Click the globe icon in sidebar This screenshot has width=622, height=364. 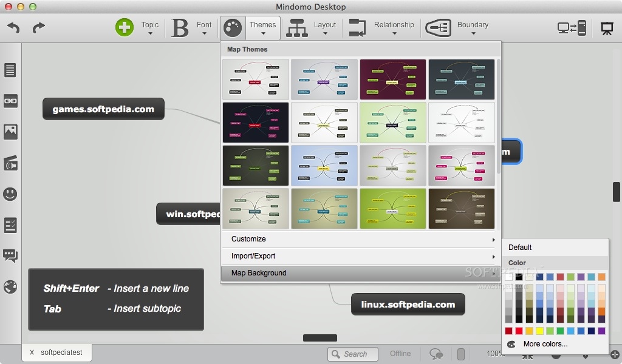pos(10,287)
